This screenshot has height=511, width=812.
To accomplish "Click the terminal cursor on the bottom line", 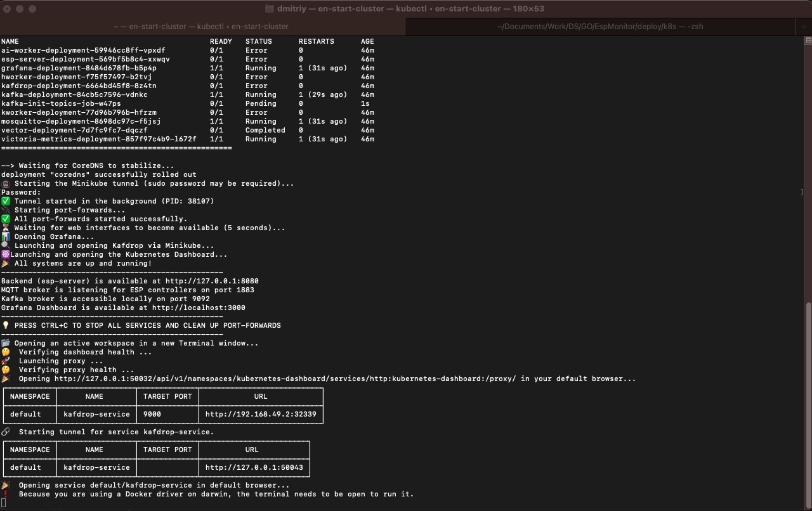I will [3, 503].
